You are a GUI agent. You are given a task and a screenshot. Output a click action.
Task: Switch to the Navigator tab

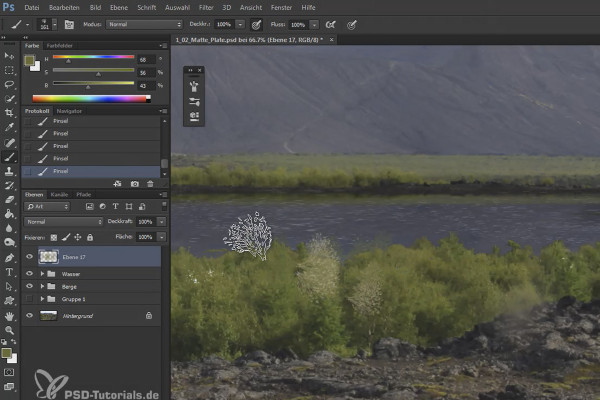pyautogui.click(x=69, y=111)
